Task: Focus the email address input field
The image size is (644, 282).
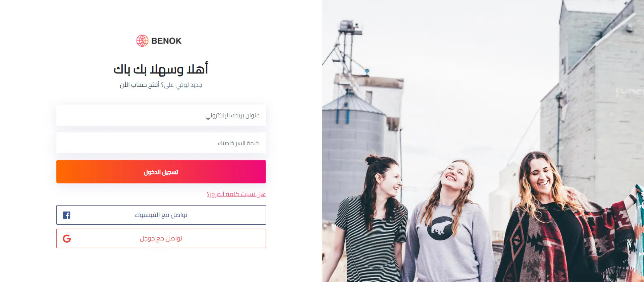Action: 161,115
